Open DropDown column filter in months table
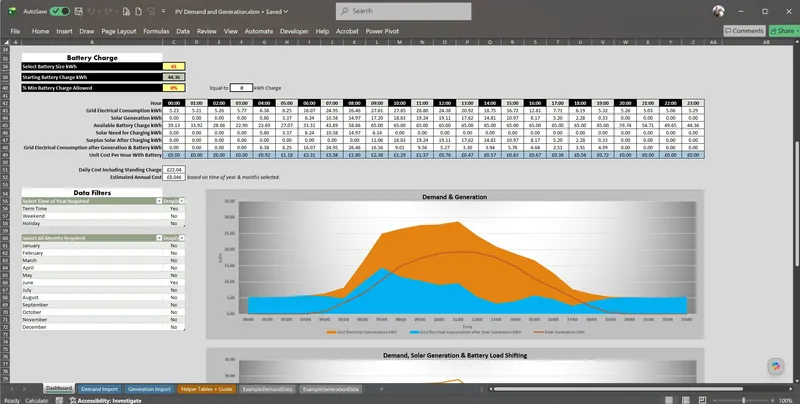 coord(182,238)
